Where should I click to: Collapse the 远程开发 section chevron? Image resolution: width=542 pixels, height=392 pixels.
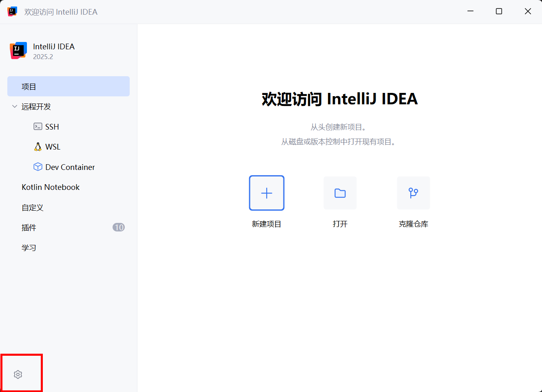[15, 106]
